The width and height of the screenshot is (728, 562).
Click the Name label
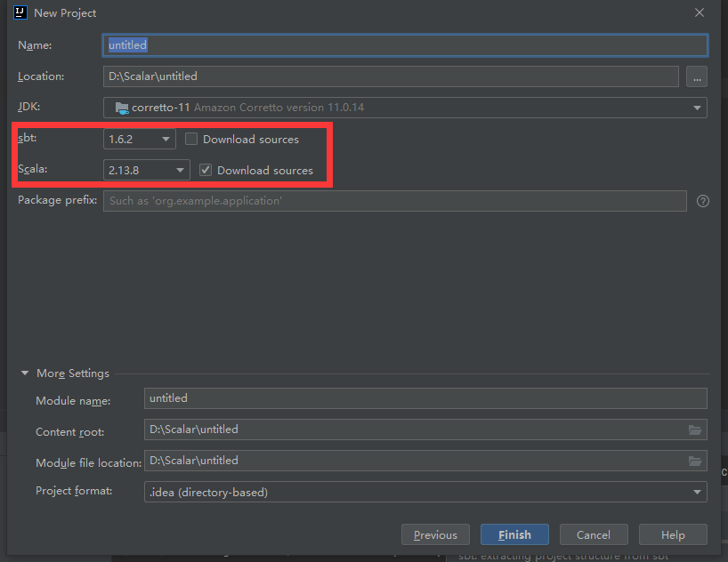point(35,45)
